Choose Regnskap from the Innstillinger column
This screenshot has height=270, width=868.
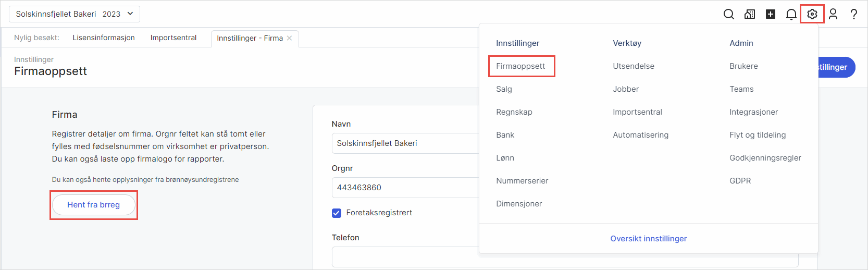click(x=514, y=112)
